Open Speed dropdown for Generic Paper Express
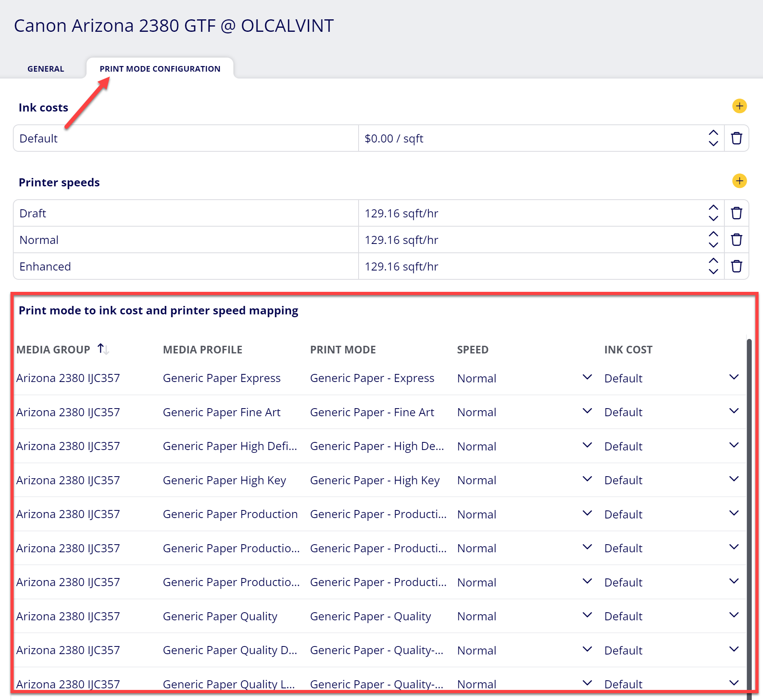This screenshot has width=763, height=700. (x=587, y=378)
